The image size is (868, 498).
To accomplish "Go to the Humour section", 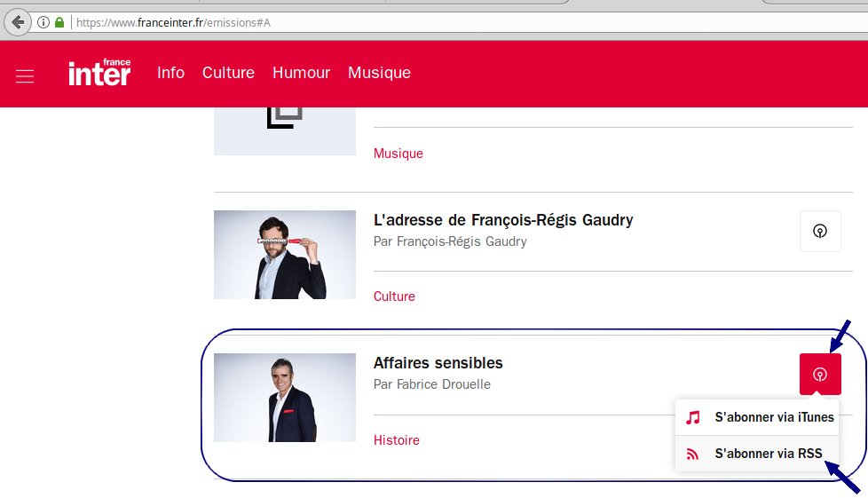I will (x=301, y=73).
